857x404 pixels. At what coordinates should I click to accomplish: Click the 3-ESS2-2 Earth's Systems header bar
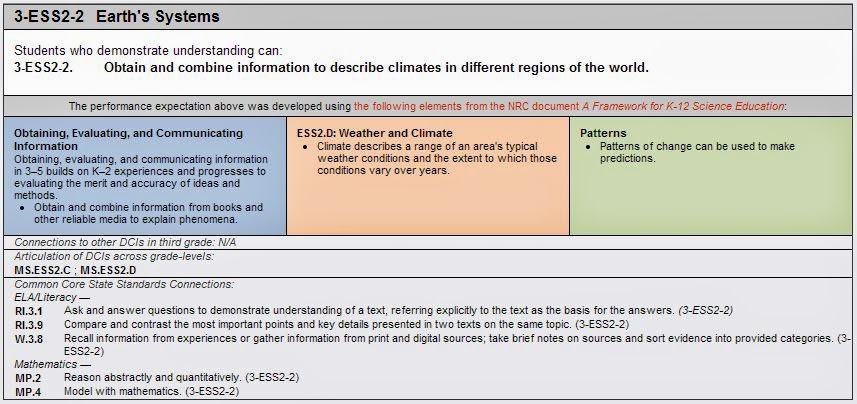coord(428,16)
